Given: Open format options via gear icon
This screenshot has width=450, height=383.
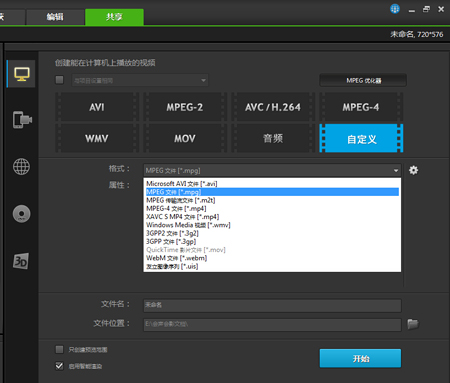Looking at the screenshot, I should [413, 170].
